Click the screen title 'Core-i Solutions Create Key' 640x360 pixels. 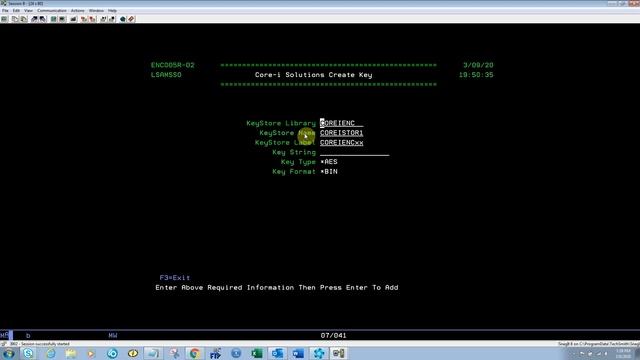tap(313, 75)
